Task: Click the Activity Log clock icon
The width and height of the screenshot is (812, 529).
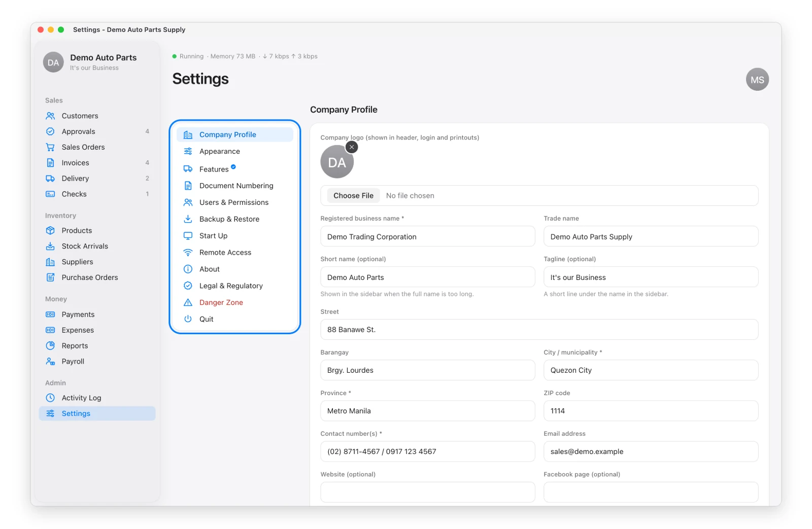Action: pyautogui.click(x=50, y=398)
